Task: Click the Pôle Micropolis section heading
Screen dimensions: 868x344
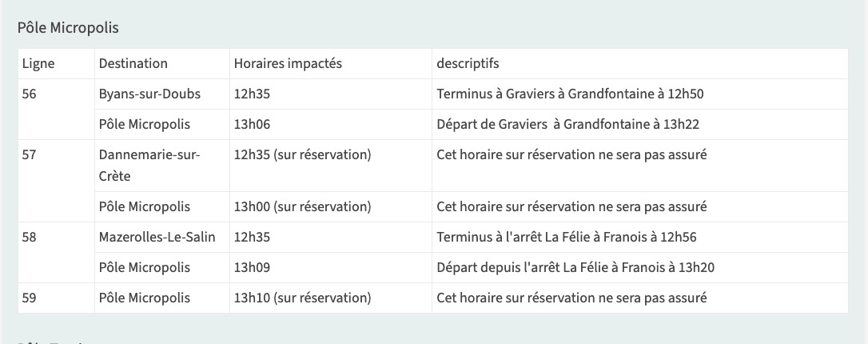Action: 68,28
